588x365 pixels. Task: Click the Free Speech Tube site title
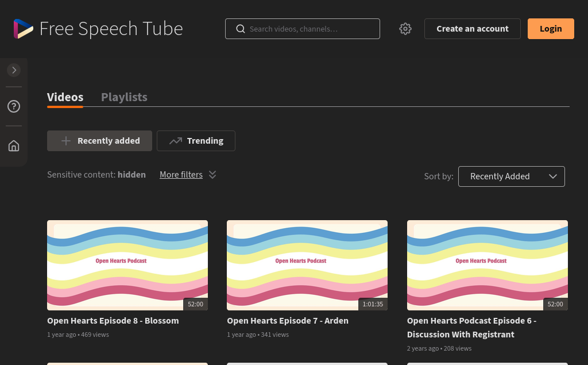[x=111, y=29]
